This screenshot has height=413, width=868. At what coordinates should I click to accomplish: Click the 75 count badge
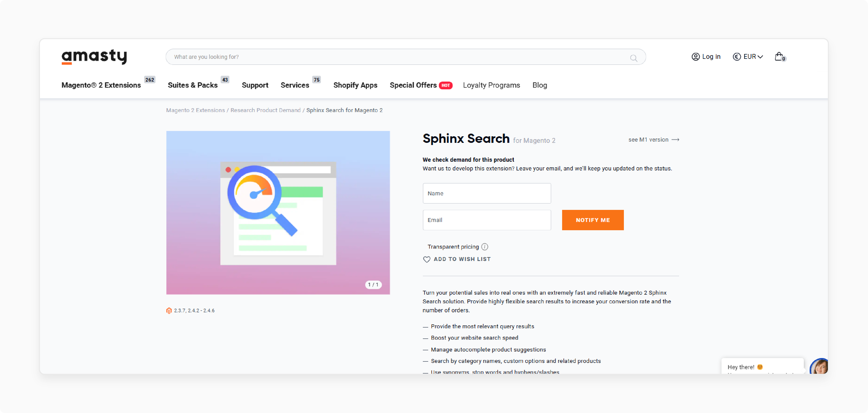316,80
